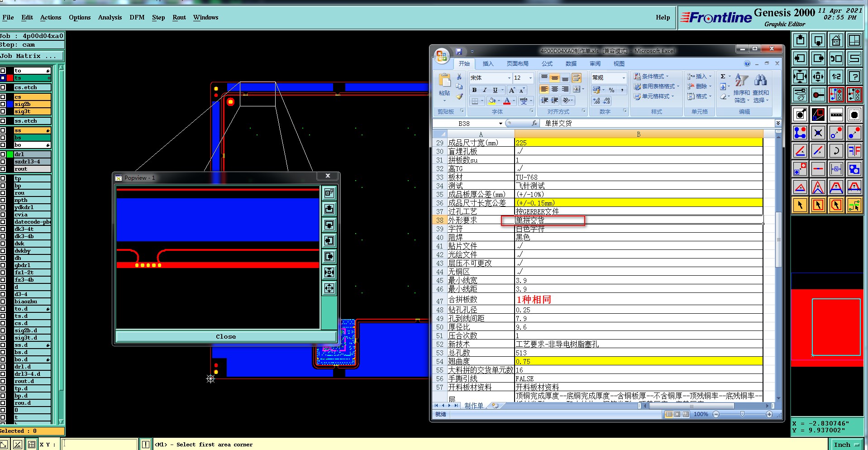Toggle the checkbox for layer drl

[x=3, y=154]
